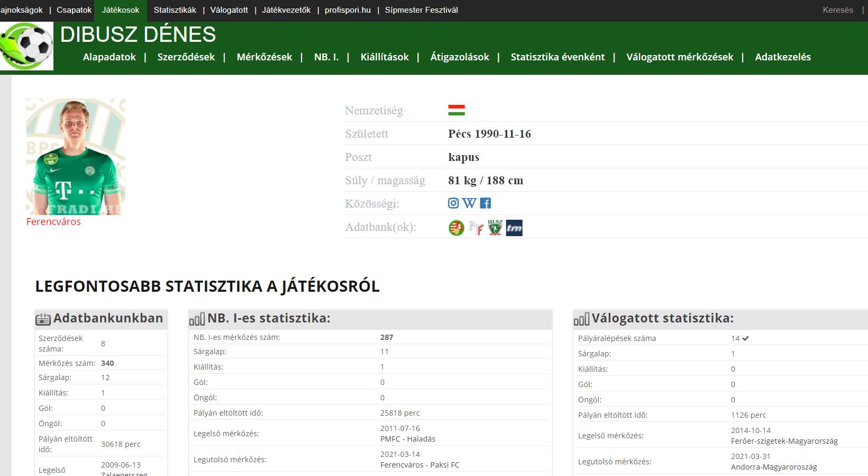The width and height of the screenshot is (868, 476).
Task: Click the Keresés search field
Action: click(x=838, y=10)
